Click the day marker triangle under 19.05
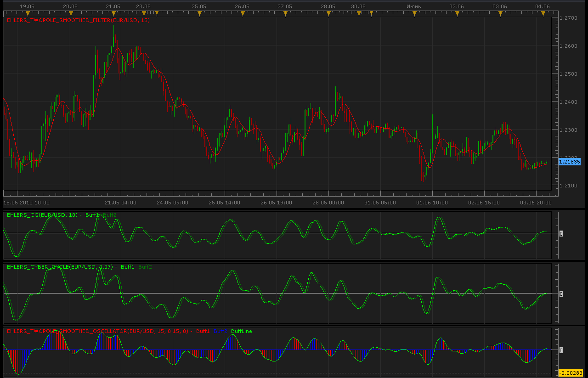588x378 pixels. tap(27, 14)
